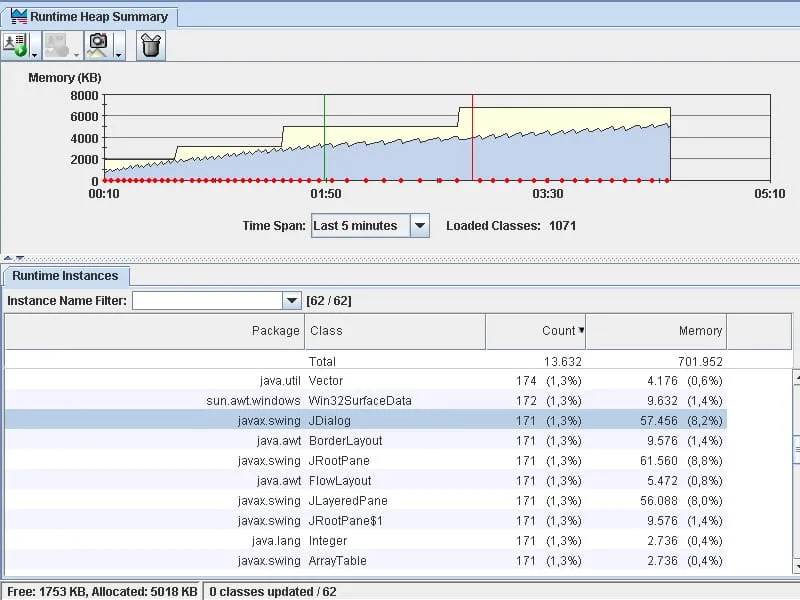
Task: Click the green marker line in the memory chart
Action: click(324, 138)
